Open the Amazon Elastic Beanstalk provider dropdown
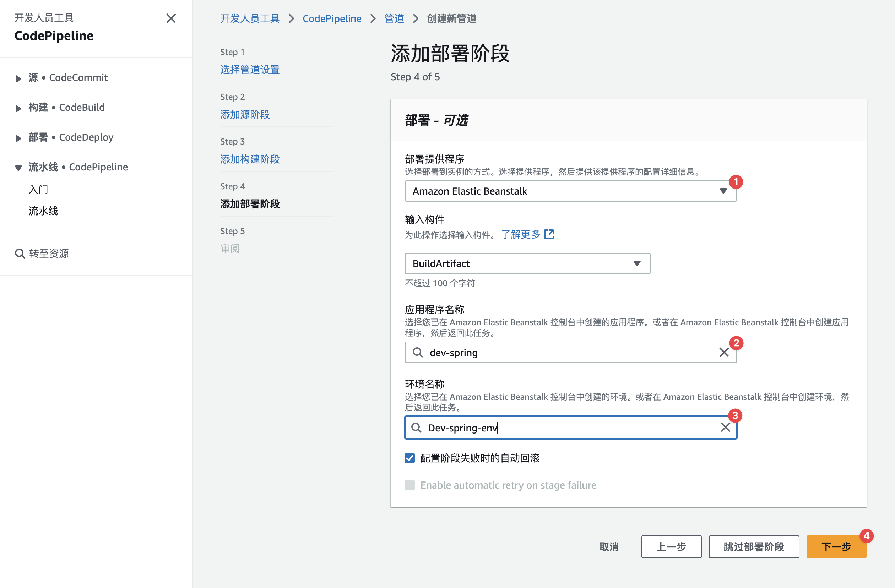This screenshot has height=588, width=895. (x=570, y=191)
